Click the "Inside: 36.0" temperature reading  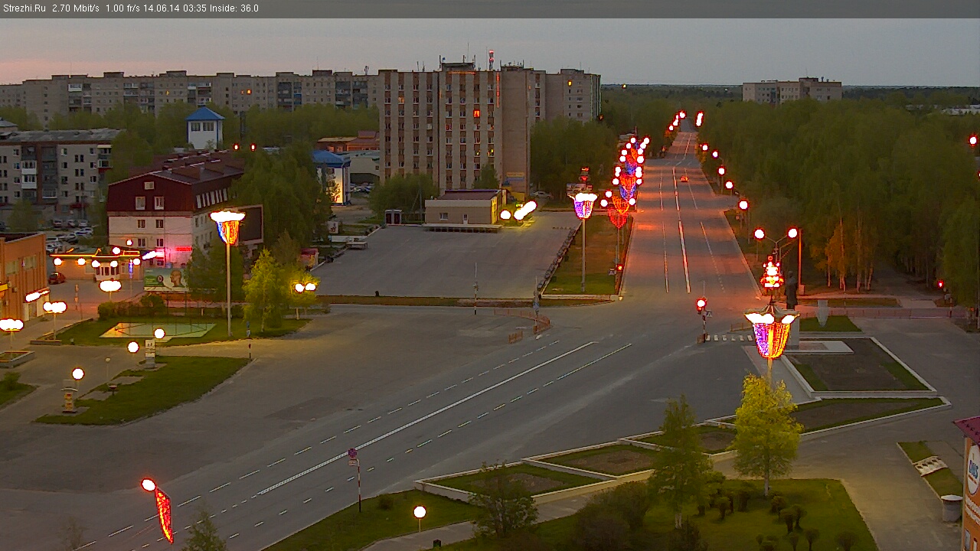click(x=234, y=8)
